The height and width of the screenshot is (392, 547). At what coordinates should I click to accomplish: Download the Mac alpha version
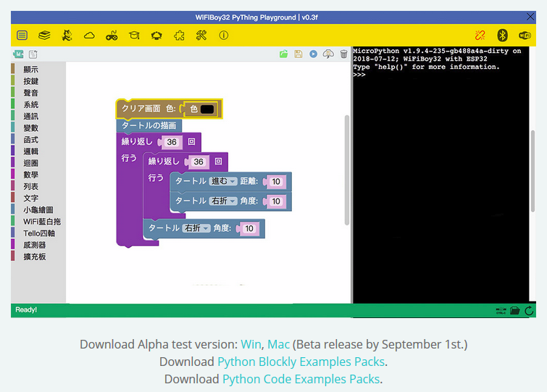[278, 344]
